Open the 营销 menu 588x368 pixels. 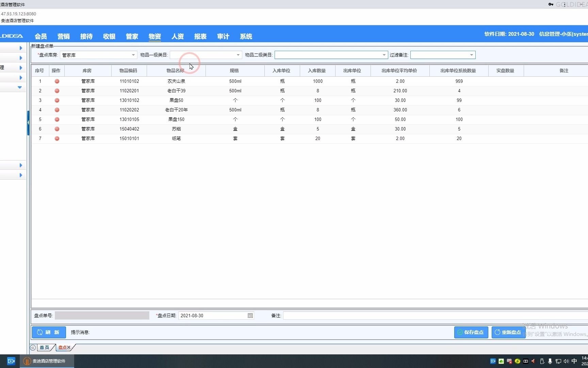pos(64,36)
